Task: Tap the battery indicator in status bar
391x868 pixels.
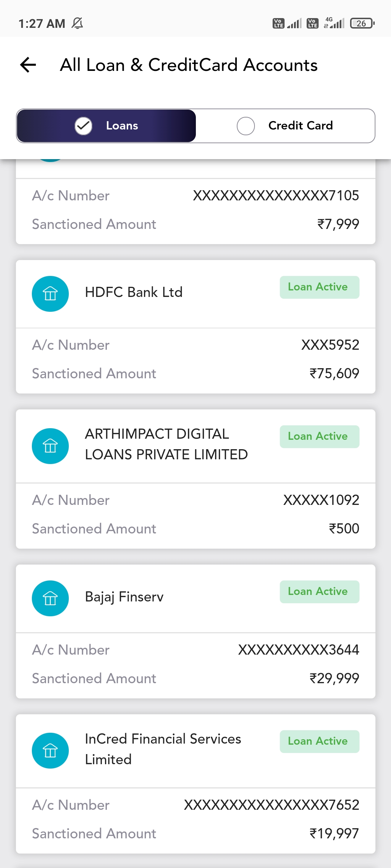Action: pyautogui.click(x=362, y=24)
